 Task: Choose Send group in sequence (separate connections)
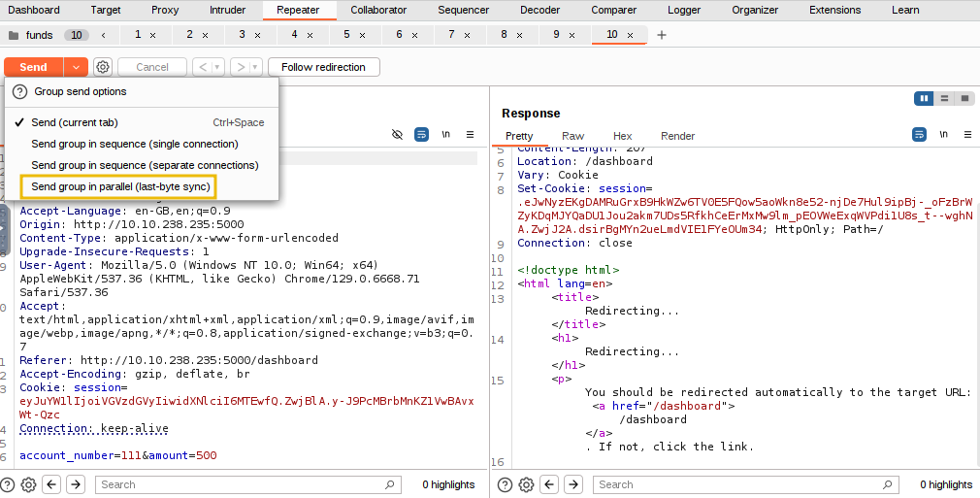[x=142, y=165]
